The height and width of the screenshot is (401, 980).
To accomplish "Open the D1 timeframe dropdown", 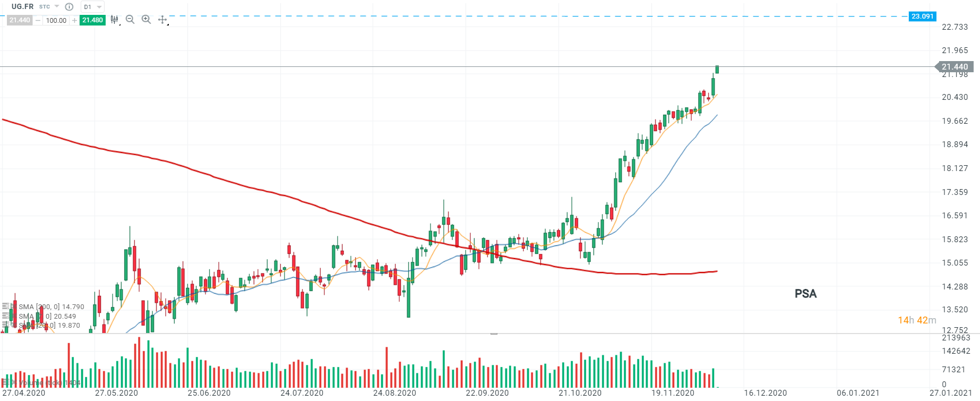I will click(92, 7).
